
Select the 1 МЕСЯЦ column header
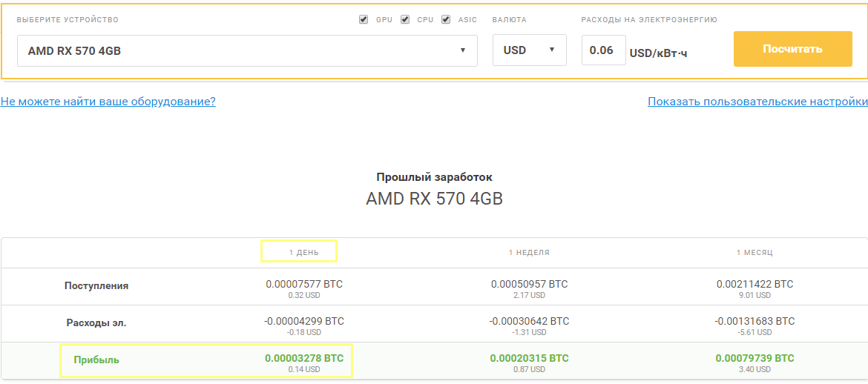click(754, 252)
